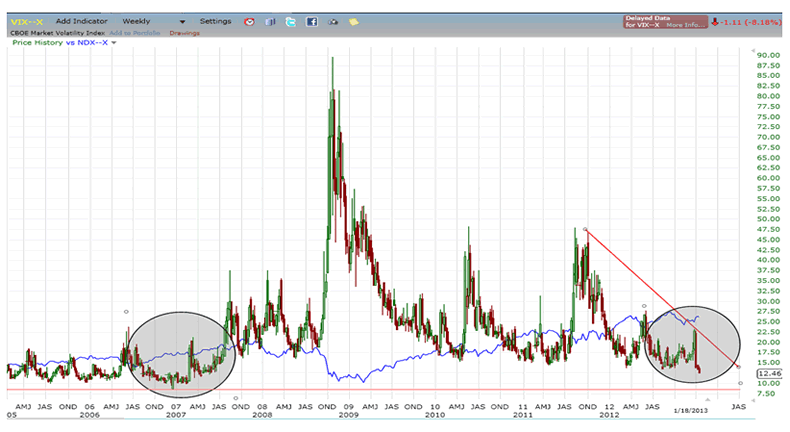Click the red down arrow price indicator
This screenshot has height=432, width=790.
tap(716, 21)
